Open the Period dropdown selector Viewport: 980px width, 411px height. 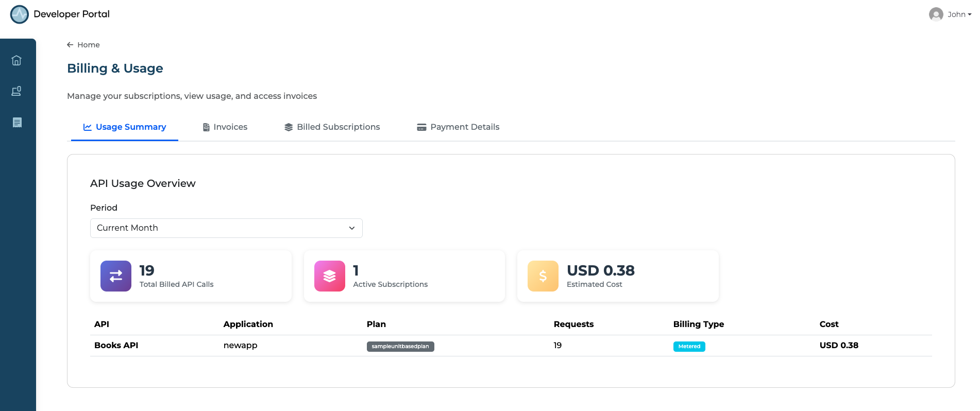pyautogui.click(x=226, y=228)
